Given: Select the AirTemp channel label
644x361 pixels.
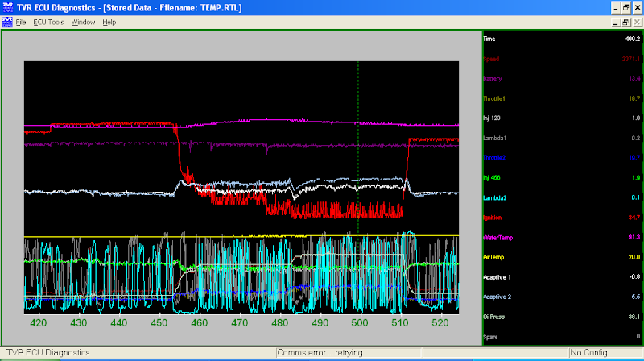Looking at the screenshot, I should 493,257.
